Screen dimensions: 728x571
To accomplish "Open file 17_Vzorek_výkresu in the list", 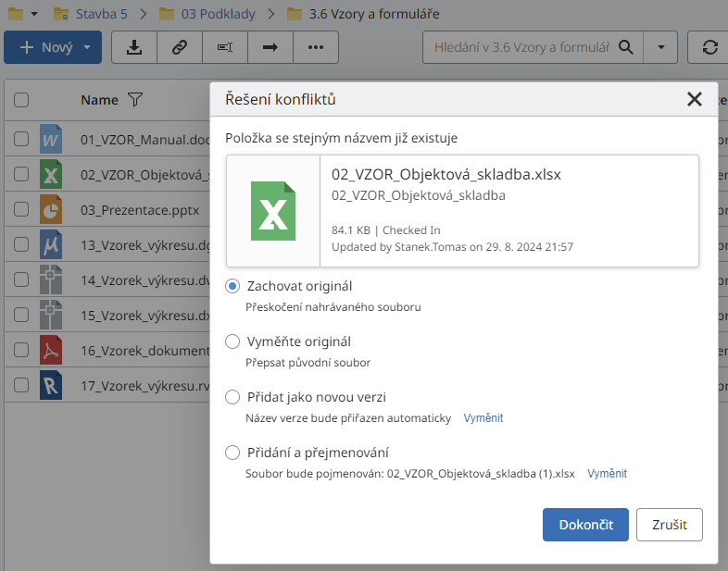I will pyautogui.click(x=144, y=386).
